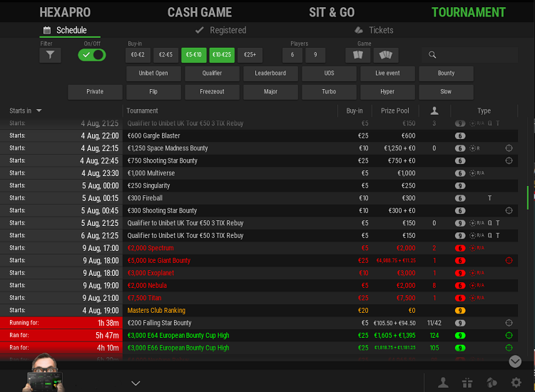This screenshot has height=392, width=535.
Task: Open the Schedule sub-tab
Action: (x=70, y=30)
